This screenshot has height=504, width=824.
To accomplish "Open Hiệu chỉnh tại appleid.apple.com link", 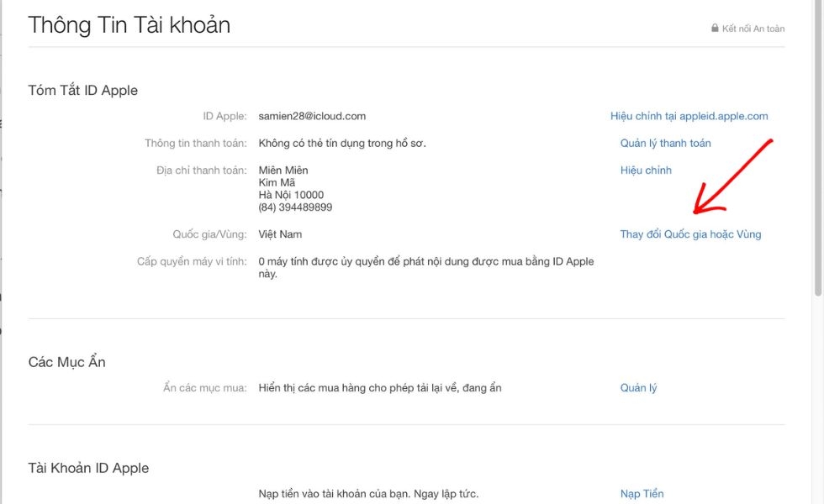I will point(689,117).
